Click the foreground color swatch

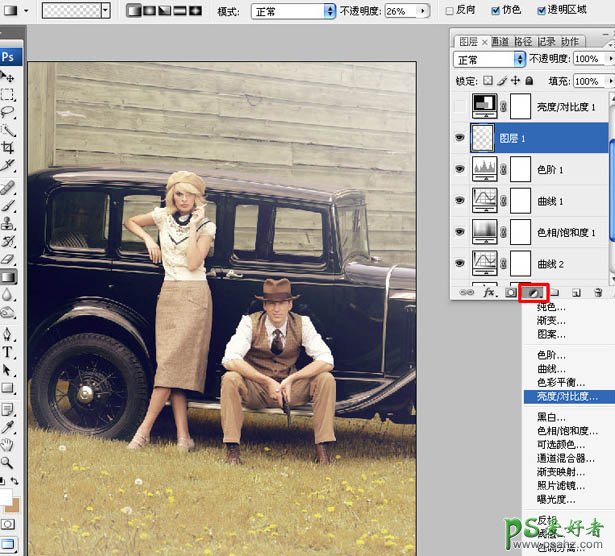(5, 497)
